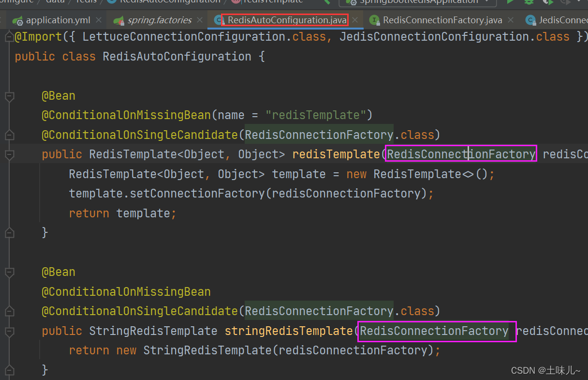Screen dimensions: 588x380
Task: Click the spring.factories leaf icon
Action: [118, 21]
